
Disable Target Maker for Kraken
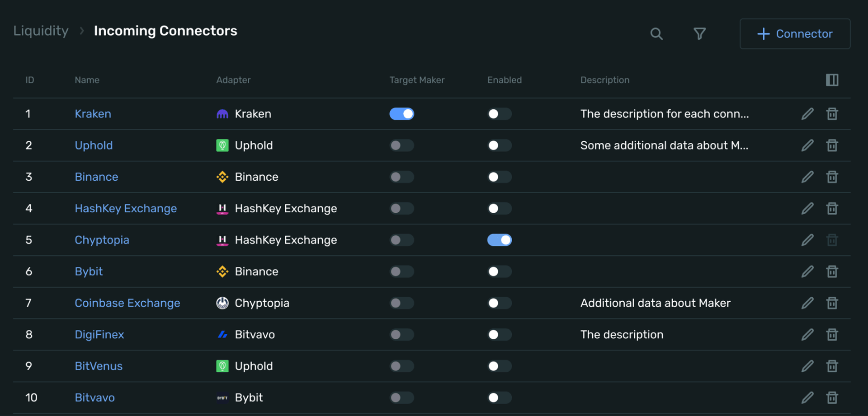pyautogui.click(x=402, y=114)
